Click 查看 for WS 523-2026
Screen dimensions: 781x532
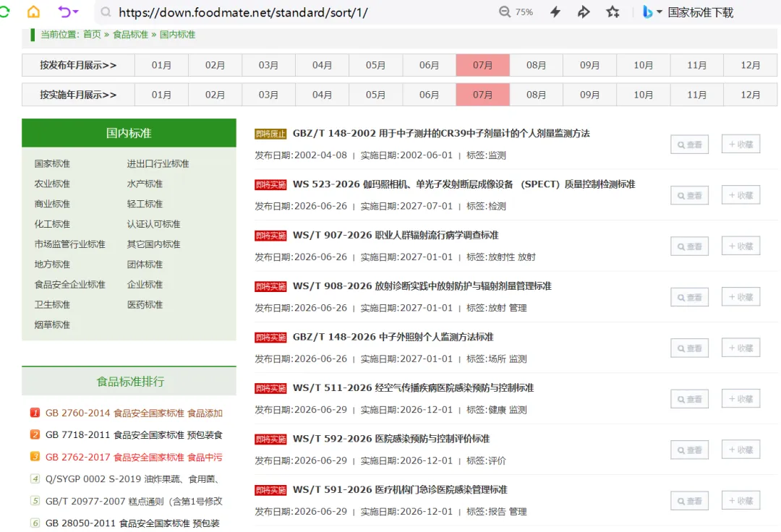689,196
